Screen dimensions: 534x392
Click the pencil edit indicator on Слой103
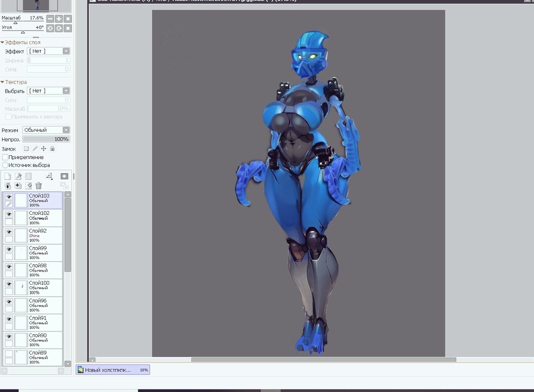tap(9, 204)
